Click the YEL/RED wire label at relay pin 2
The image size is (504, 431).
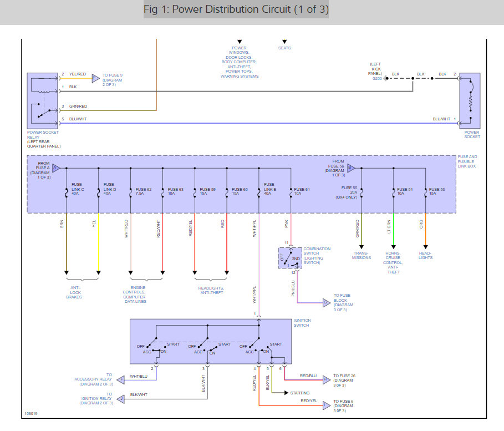(78, 74)
